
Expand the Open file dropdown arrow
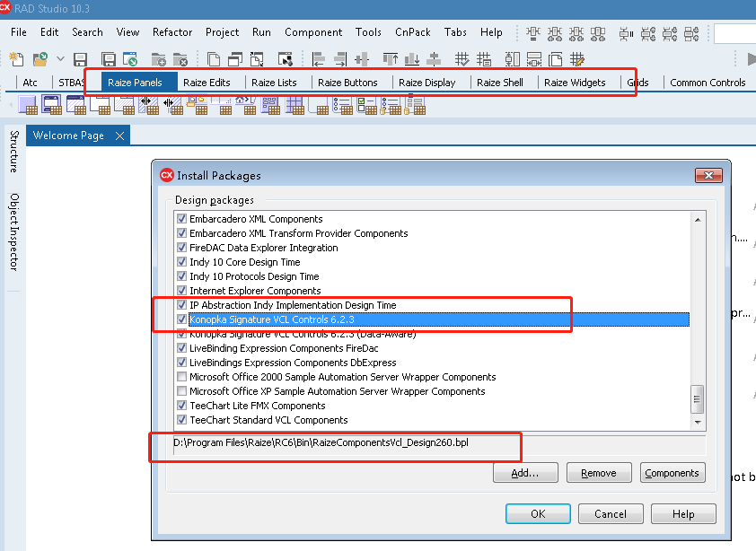[x=60, y=59]
